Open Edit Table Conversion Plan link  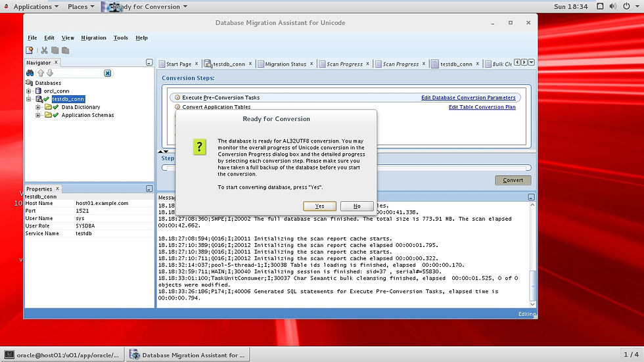pos(482,107)
